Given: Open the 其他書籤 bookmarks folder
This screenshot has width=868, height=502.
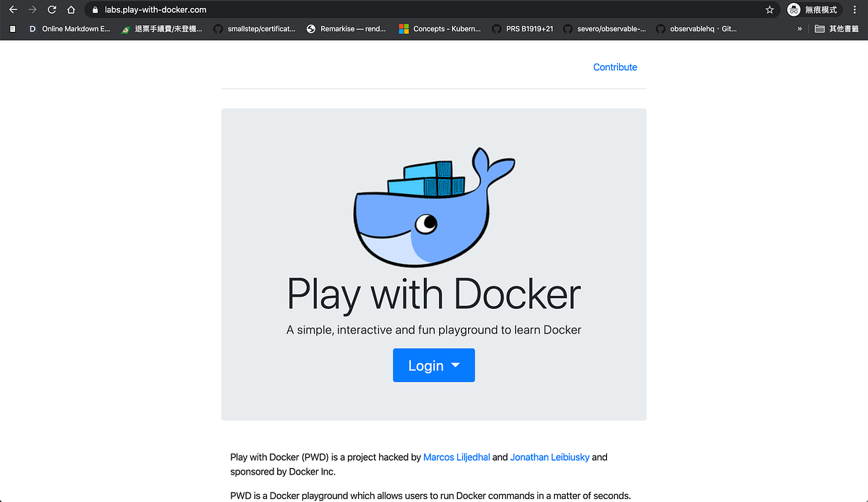Looking at the screenshot, I should (x=838, y=29).
